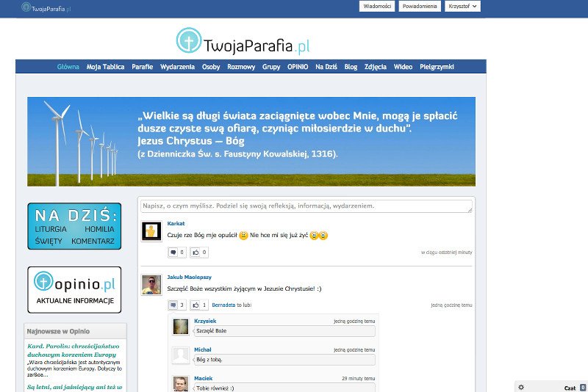588x392 pixels.
Task: Expand the Krzysztof user dropdown
Action: pyautogui.click(x=462, y=7)
